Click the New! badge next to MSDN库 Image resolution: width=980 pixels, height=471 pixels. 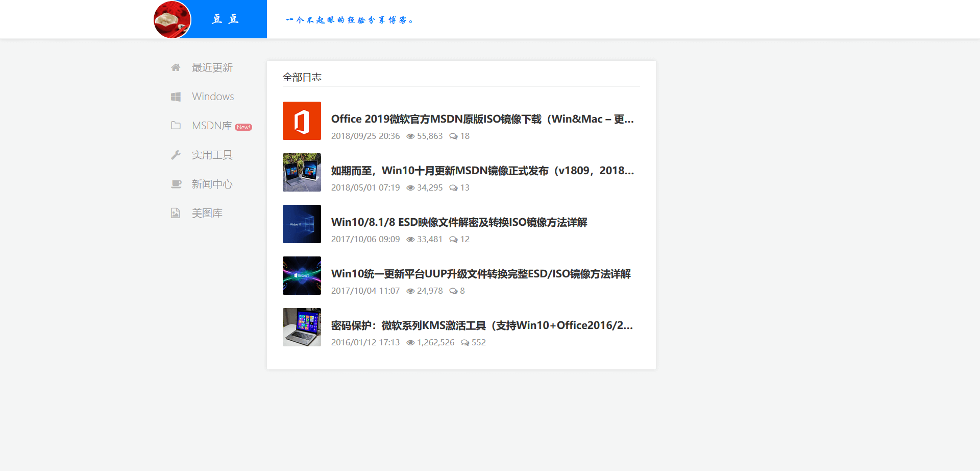tap(243, 126)
